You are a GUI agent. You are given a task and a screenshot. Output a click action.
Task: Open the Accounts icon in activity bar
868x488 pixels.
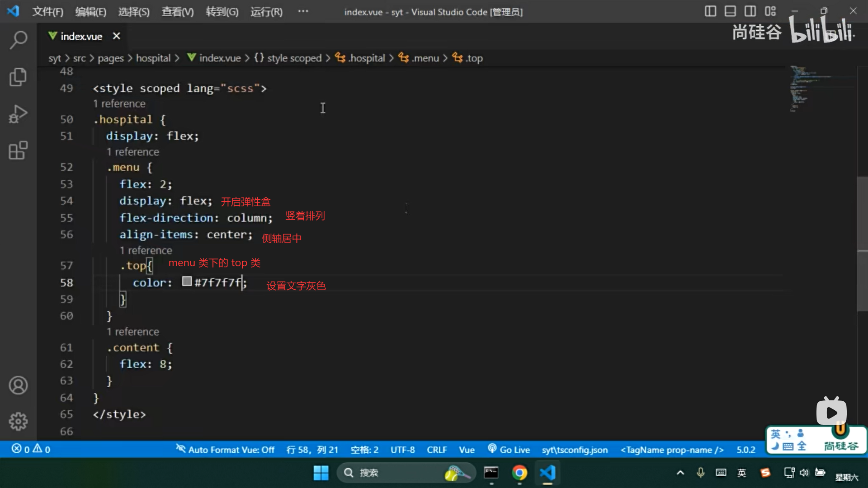coord(18,385)
